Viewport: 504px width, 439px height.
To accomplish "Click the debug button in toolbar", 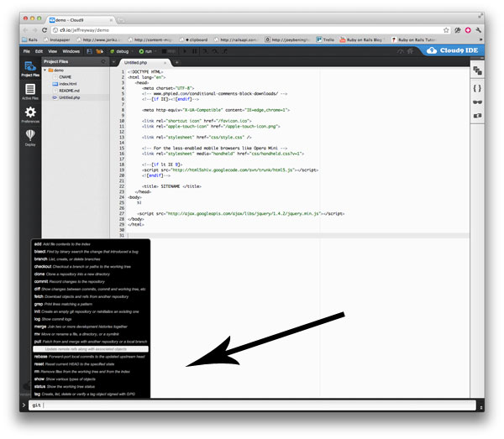I will pyautogui.click(x=119, y=51).
